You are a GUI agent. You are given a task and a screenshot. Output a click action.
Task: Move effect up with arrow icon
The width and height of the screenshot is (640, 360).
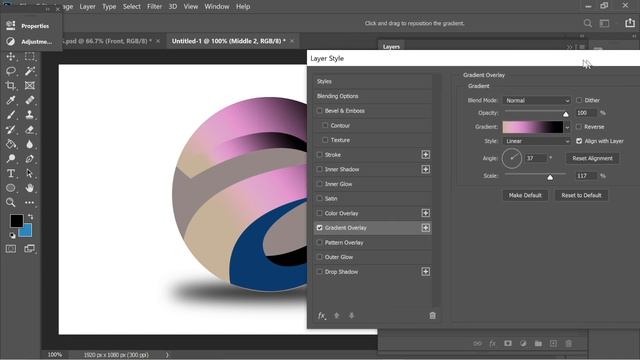(337, 316)
